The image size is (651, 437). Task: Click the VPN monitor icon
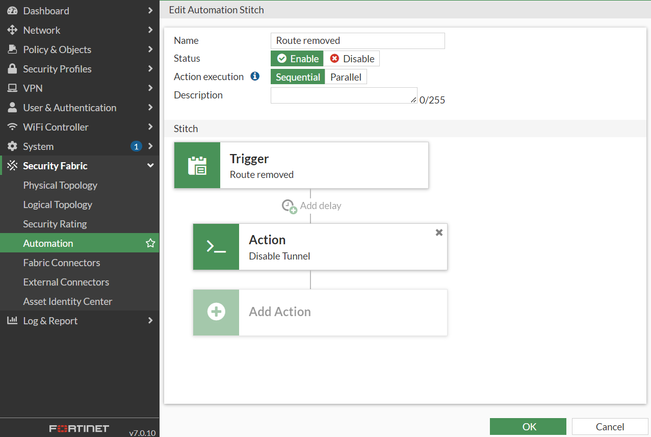(12, 88)
